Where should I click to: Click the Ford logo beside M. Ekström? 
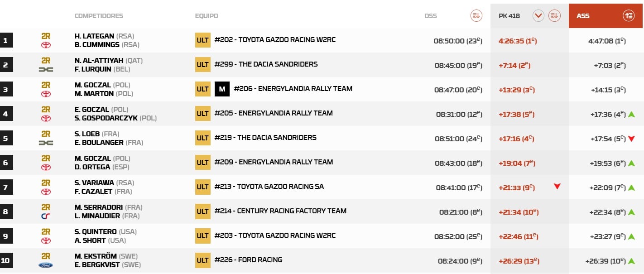tap(46, 265)
